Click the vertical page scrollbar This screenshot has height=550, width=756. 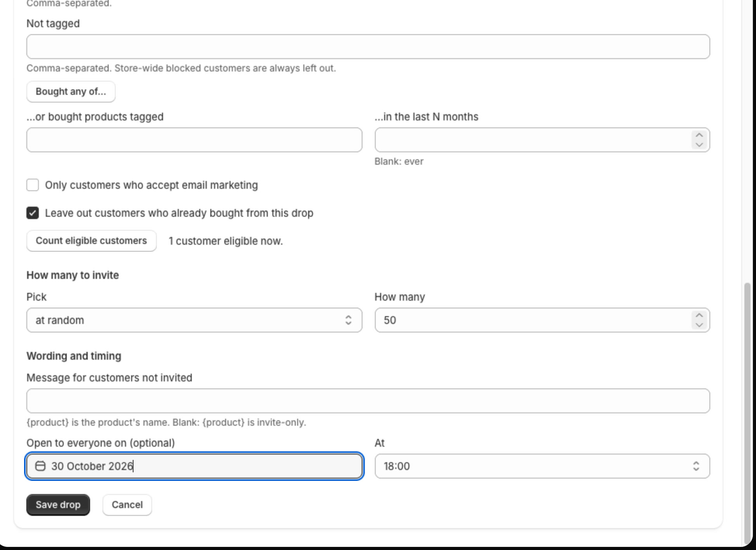pos(747,414)
